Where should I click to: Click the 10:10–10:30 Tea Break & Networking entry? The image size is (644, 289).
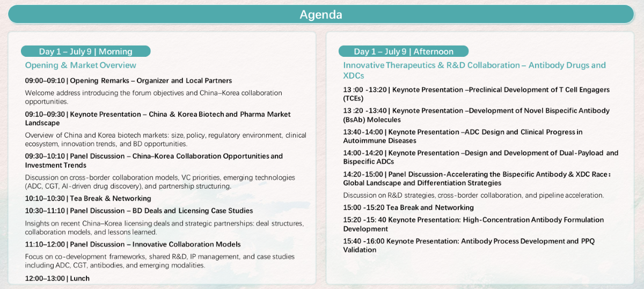coord(88,198)
